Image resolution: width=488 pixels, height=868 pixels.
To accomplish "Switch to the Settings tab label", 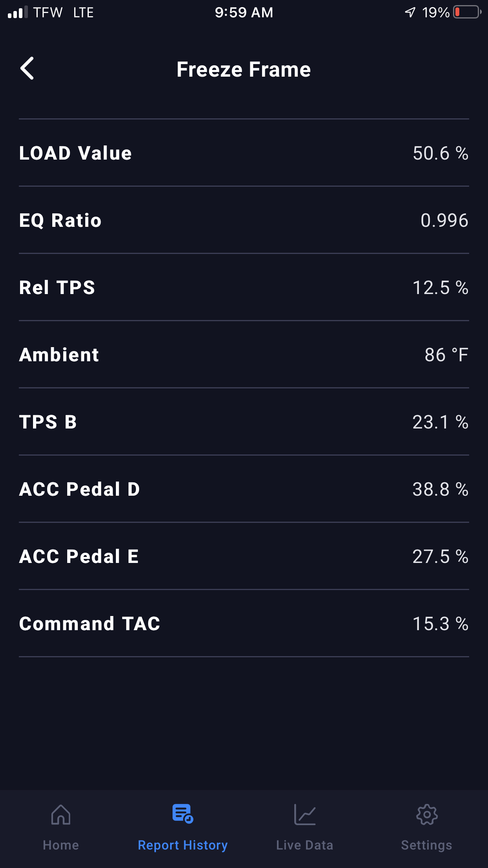I will coord(427,845).
